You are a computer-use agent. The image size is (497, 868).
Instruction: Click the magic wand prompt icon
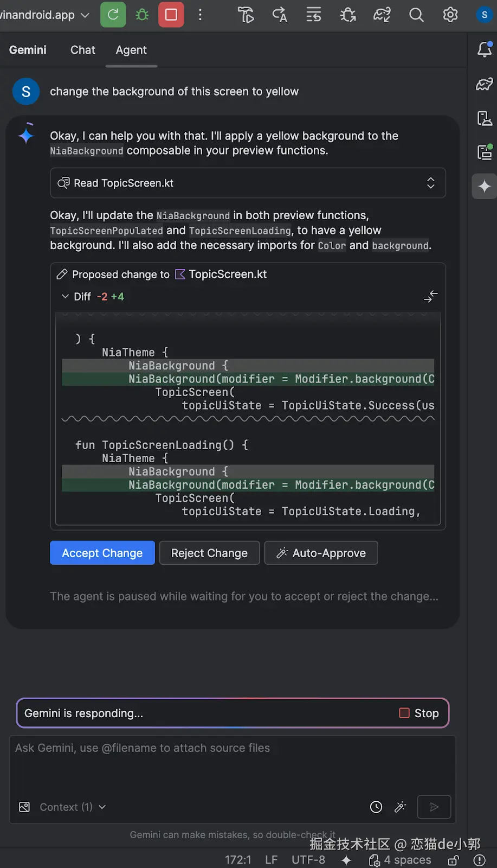401,807
